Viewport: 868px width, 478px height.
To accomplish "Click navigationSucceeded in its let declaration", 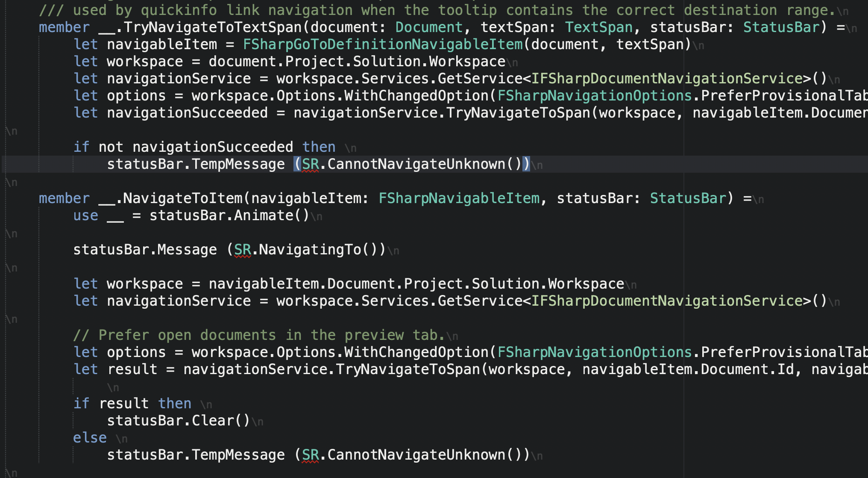I will tap(187, 113).
